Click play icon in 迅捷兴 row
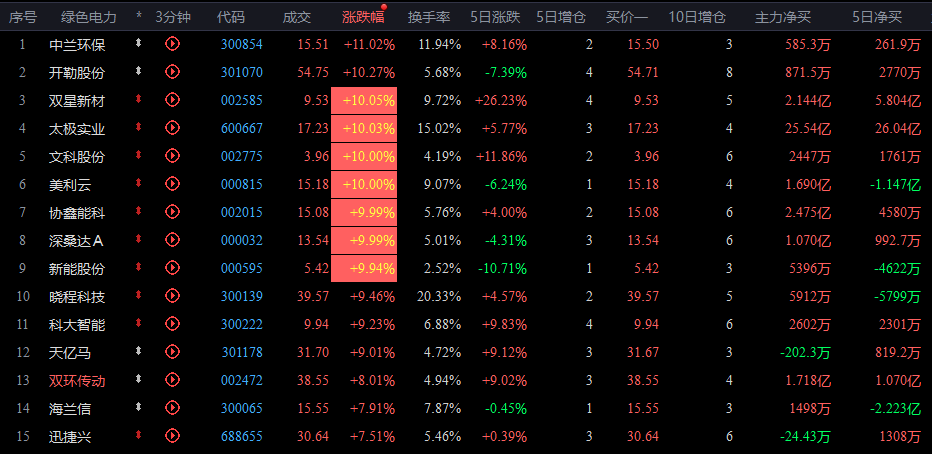Image resolution: width=932 pixels, height=454 pixels. (172, 436)
